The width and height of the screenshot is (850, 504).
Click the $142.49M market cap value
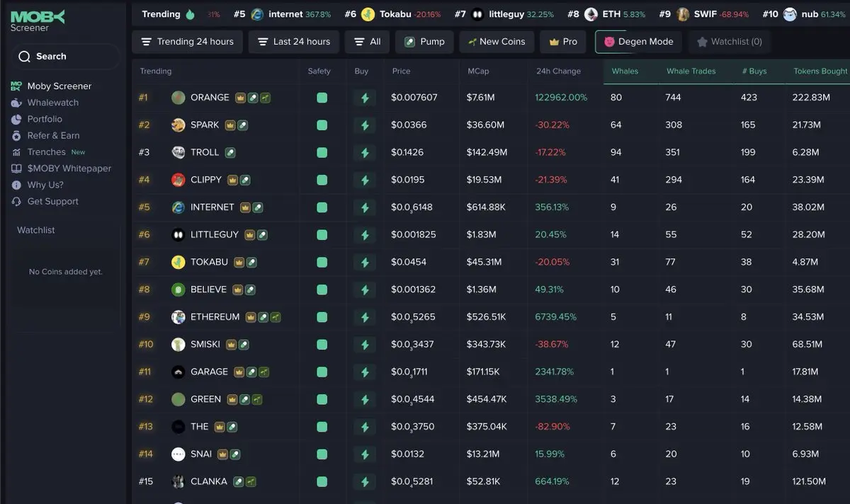click(487, 152)
